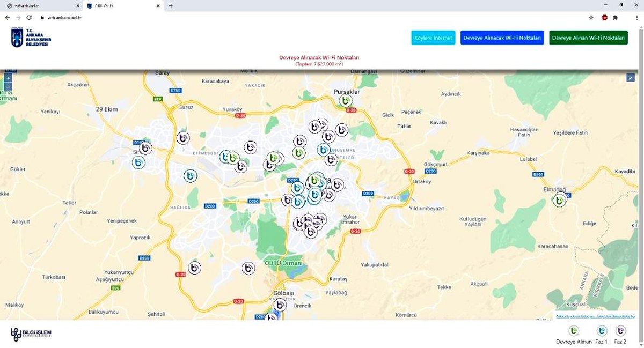The image size is (644, 348).
Task: Click the Kutludüğün Yaylası label
Action: 473,222
